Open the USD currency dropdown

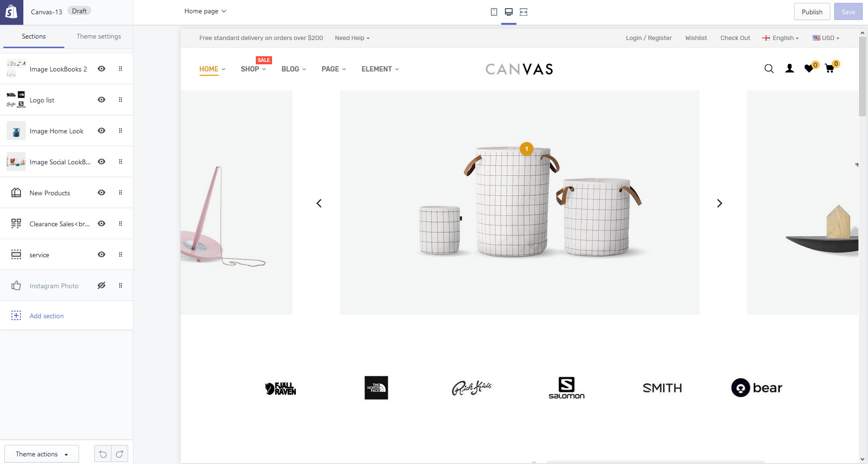pyautogui.click(x=826, y=38)
